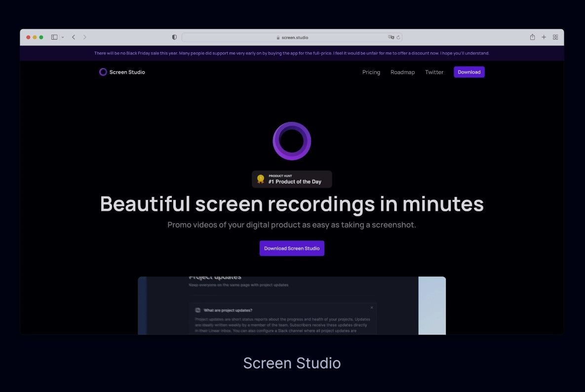This screenshot has height=392, width=585.
Task: Click the 'Promo videos of your digital product' subtitle
Action: (292, 225)
